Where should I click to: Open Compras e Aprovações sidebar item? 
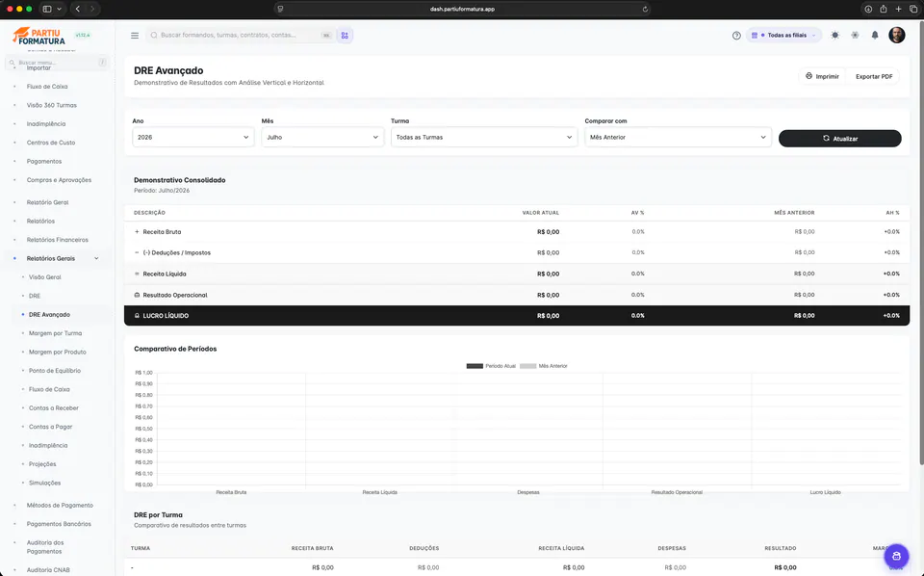pyautogui.click(x=59, y=180)
